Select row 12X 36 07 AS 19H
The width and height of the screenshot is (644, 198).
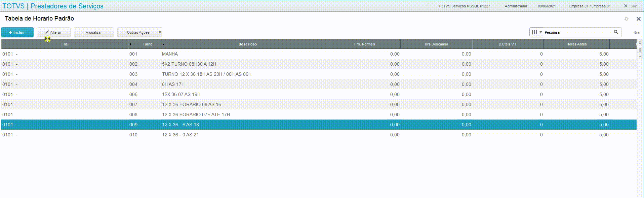pos(319,94)
